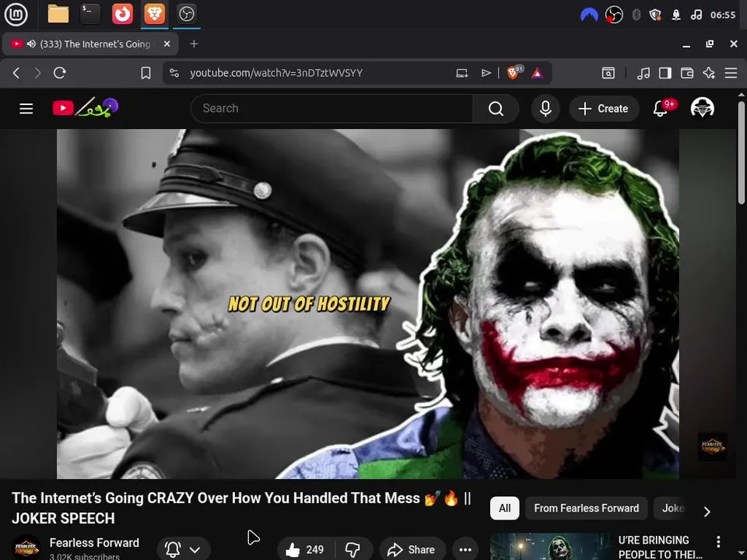
Task: Open U'RE BRINGING PEOPLE video title
Action: 661,547
